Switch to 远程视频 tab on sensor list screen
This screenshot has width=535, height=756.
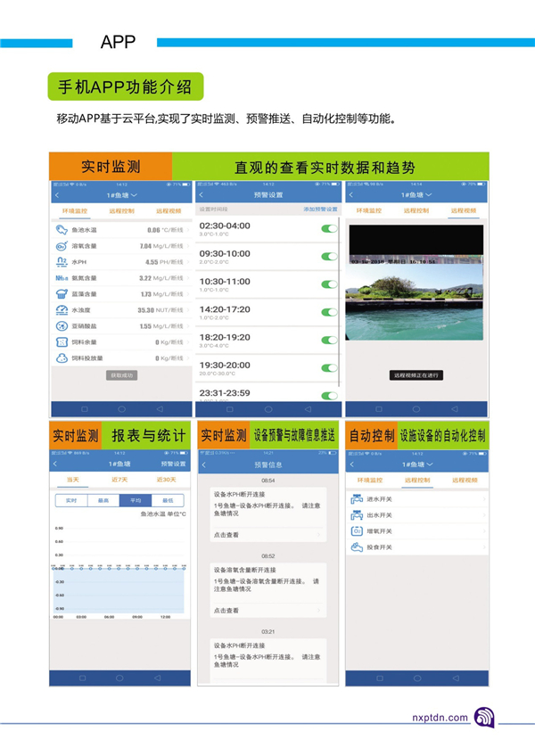coord(169,211)
